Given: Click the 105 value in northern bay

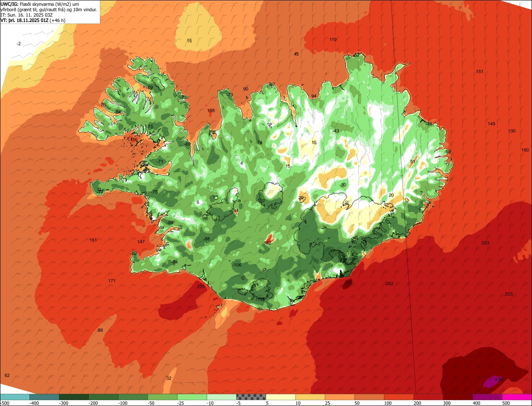Looking at the screenshot, I should (211, 111).
